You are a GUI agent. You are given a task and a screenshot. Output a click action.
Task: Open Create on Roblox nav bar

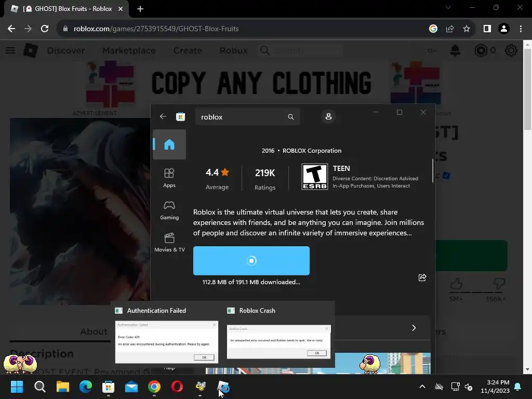[188, 50]
